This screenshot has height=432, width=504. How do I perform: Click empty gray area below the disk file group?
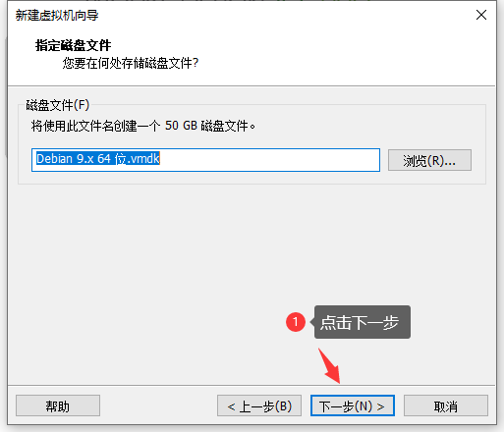(x=164, y=262)
